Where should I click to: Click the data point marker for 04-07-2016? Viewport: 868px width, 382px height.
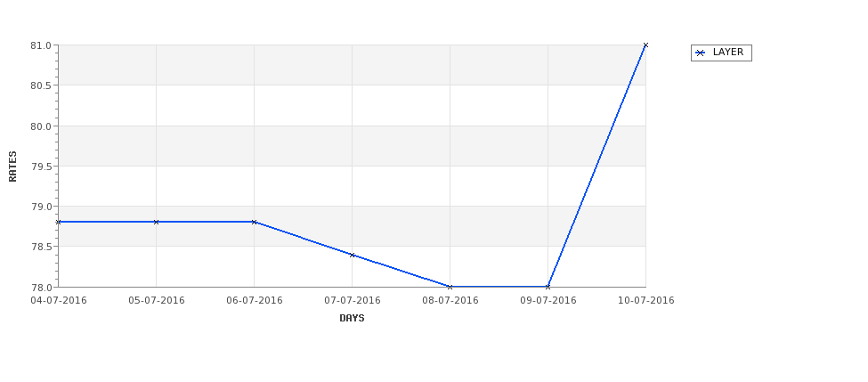click(x=58, y=222)
